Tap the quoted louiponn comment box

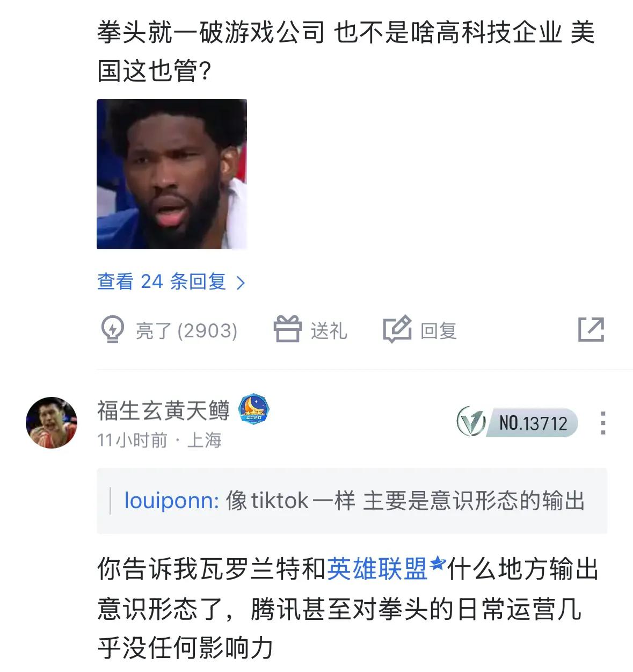click(x=352, y=501)
